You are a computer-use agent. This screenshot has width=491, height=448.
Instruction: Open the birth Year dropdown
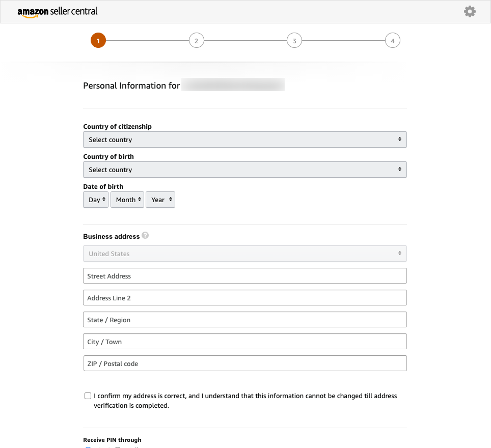tap(160, 200)
